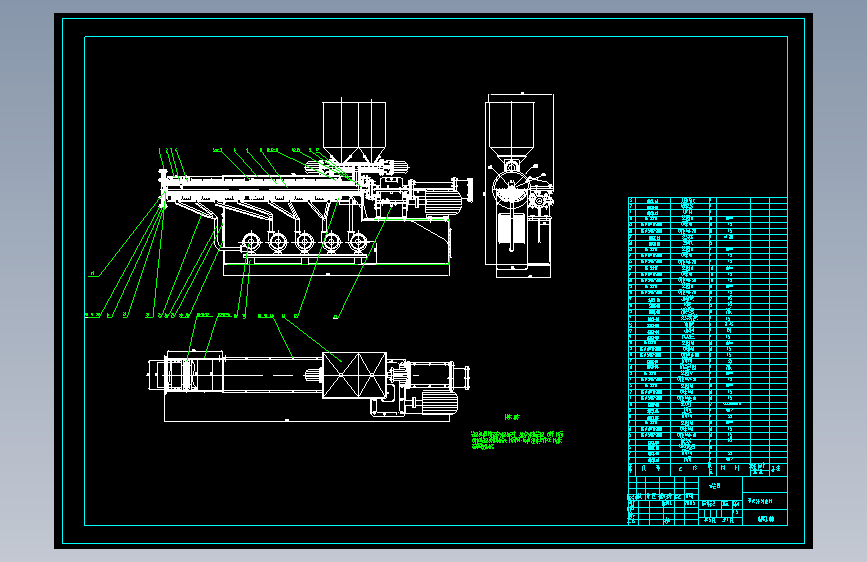Select the small notes heading above the green paragraph
The height and width of the screenshot is (562, 867).
512,418
